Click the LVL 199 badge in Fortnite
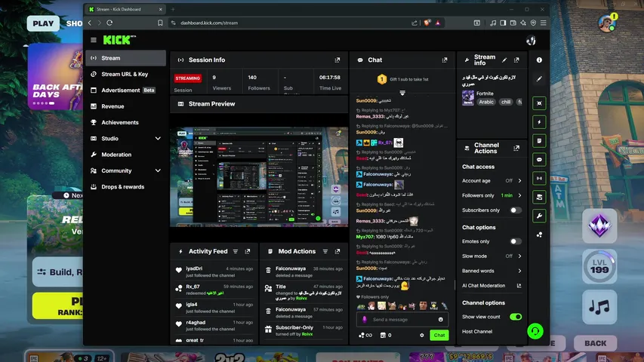The image size is (644, 362). tap(599, 266)
